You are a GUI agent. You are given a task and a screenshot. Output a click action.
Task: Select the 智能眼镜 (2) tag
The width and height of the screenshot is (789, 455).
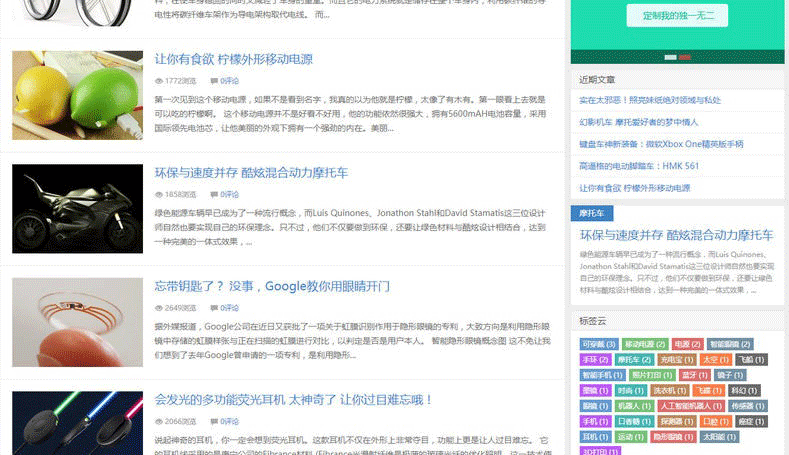(x=730, y=344)
